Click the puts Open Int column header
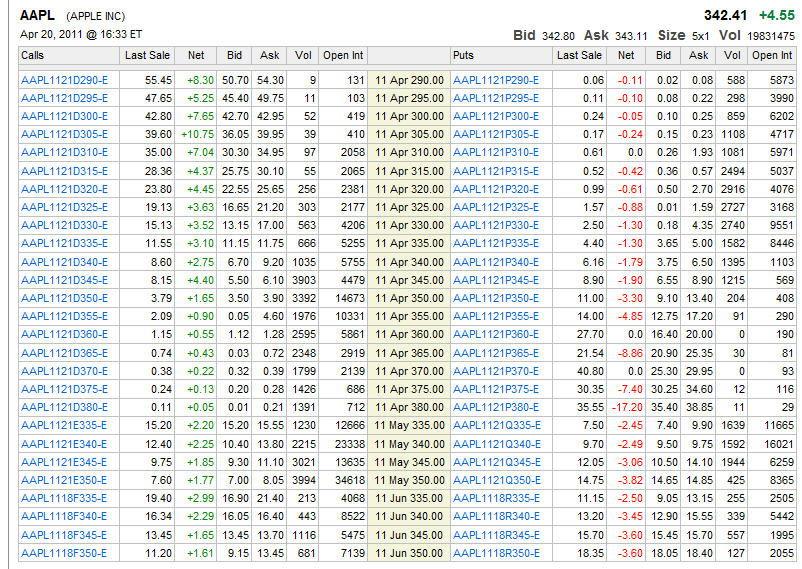The height and width of the screenshot is (569, 802). [772, 55]
